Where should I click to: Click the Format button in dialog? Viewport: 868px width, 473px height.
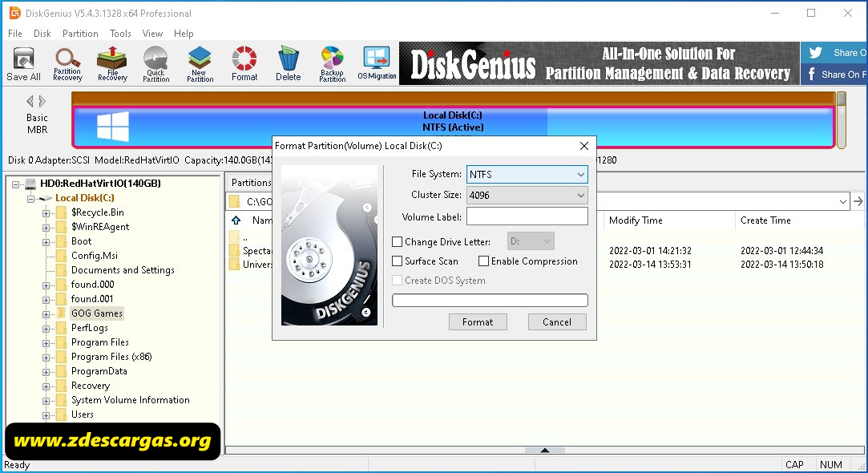[477, 321]
